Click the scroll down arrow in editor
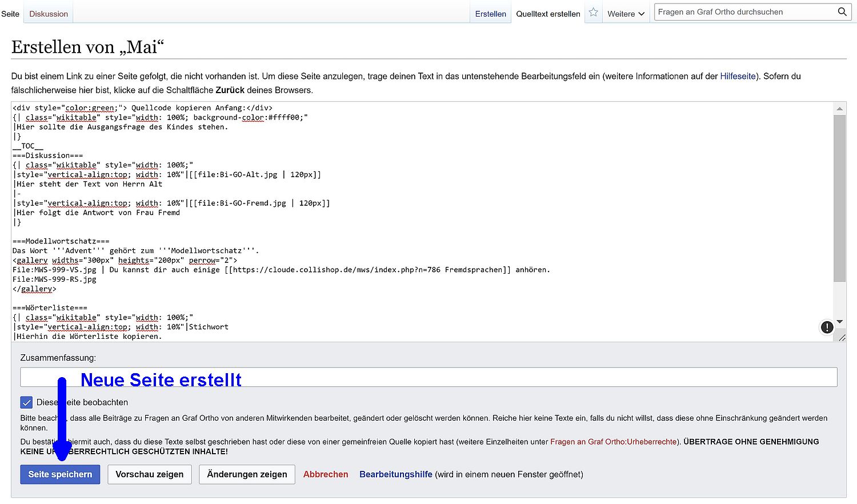This screenshot has width=857, height=504. tap(839, 322)
